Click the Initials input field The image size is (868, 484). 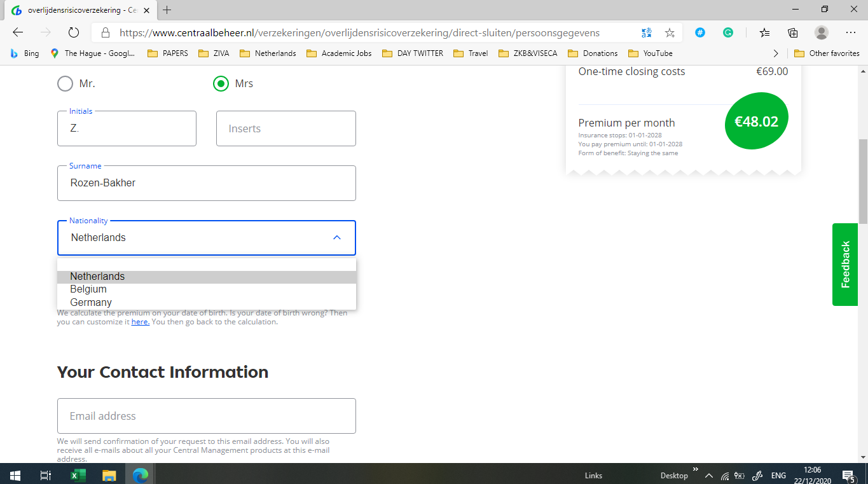[127, 128]
